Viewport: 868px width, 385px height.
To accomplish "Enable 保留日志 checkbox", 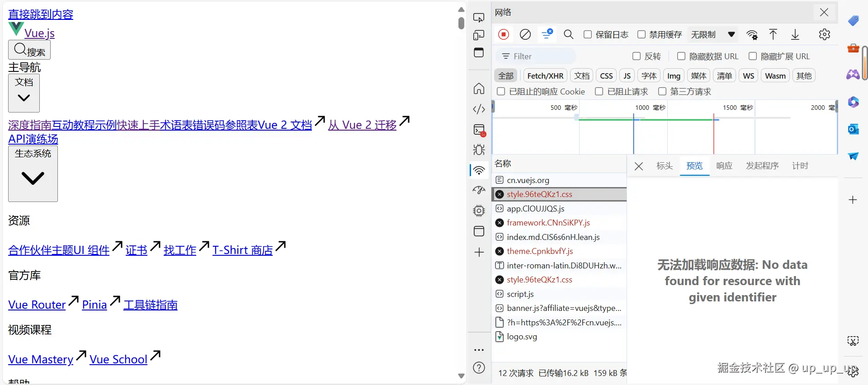I will pos(588,34).
